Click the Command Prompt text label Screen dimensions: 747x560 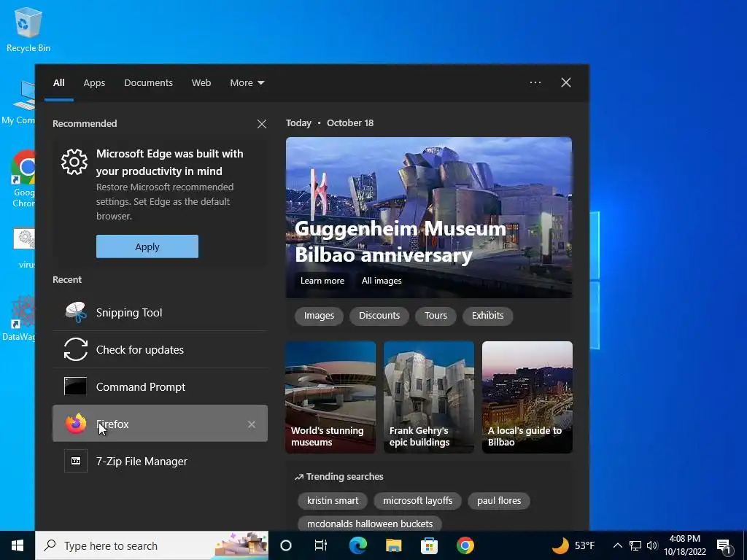pyautogui.click(x=141, y=386)
